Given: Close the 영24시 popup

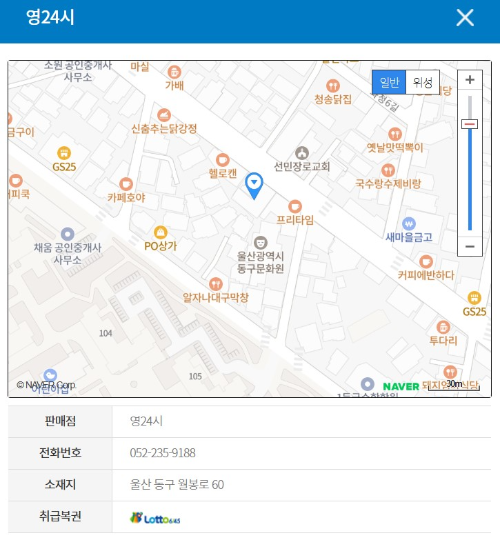Looking at the screenshot, I should tap(465, 17).
